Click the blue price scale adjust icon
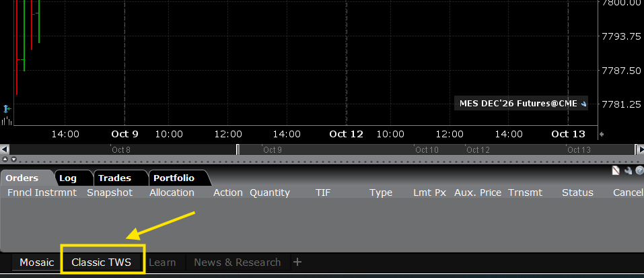 point(7,109)
